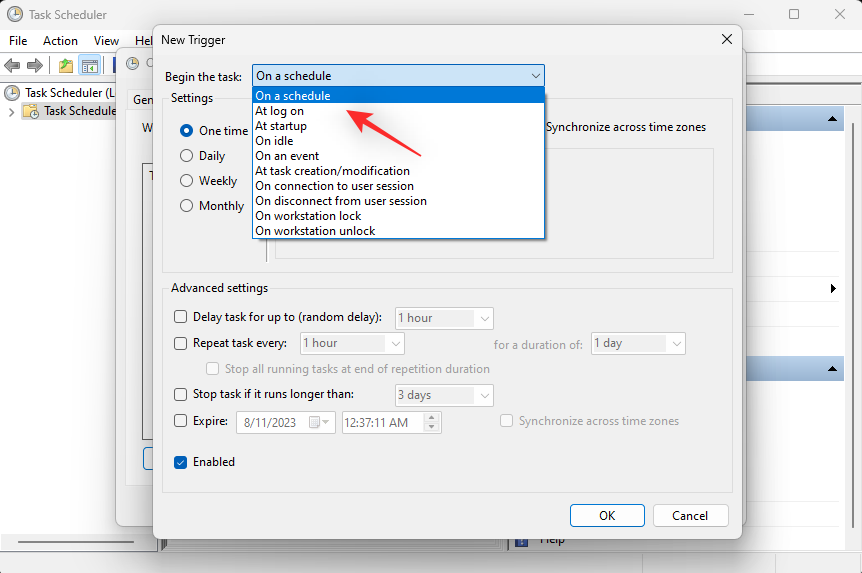Open the random delay 1 hour dropdown
This screenshot has height=573, width=862.
click(444, 318)
